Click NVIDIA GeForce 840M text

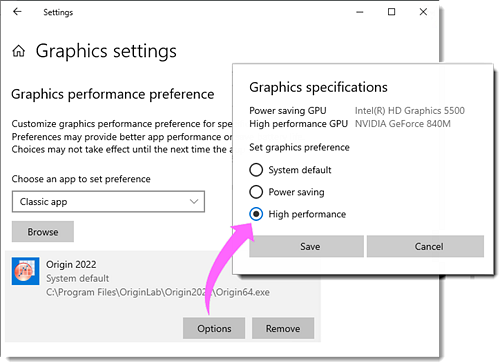(403, 124)
